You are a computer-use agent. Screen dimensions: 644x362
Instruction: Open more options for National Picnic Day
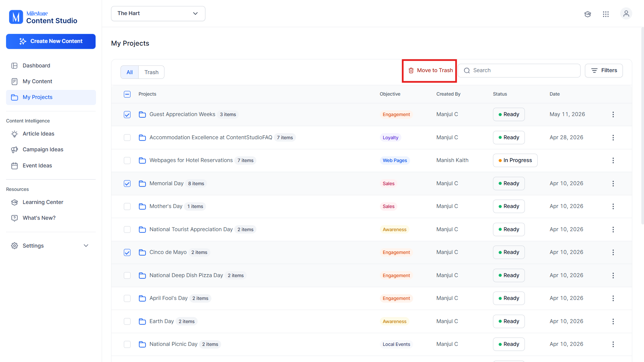tap(613, 344)
